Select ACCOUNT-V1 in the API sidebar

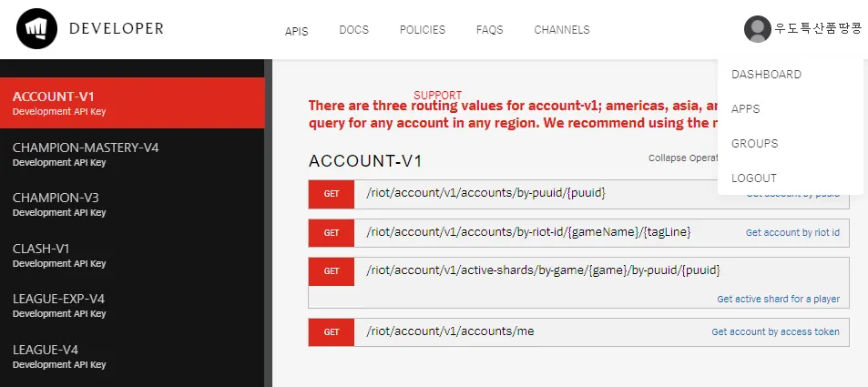[x=132, y=103]
